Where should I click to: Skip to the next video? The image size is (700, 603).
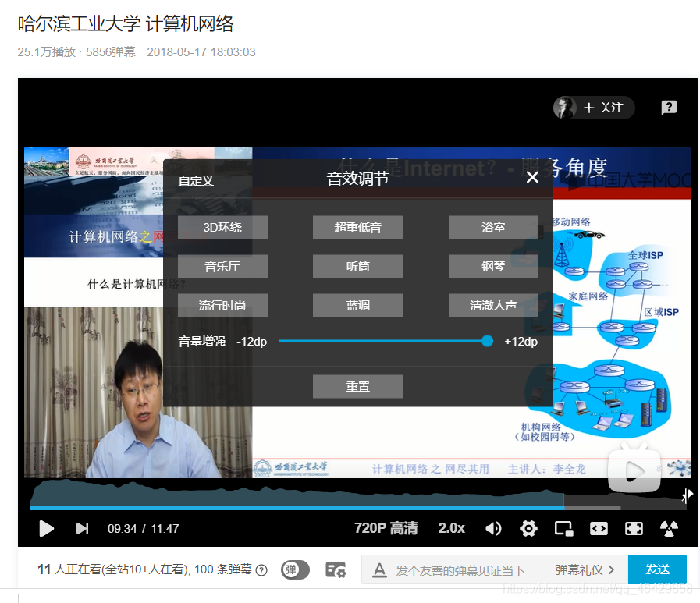click(x=82, y=528)
